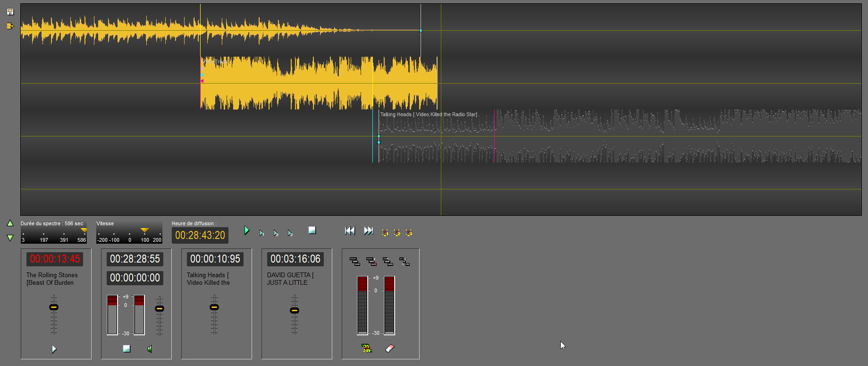Click the eraser icon
Image resolution: width=868 pixels, height=366 pixels.
pos(390,349)
